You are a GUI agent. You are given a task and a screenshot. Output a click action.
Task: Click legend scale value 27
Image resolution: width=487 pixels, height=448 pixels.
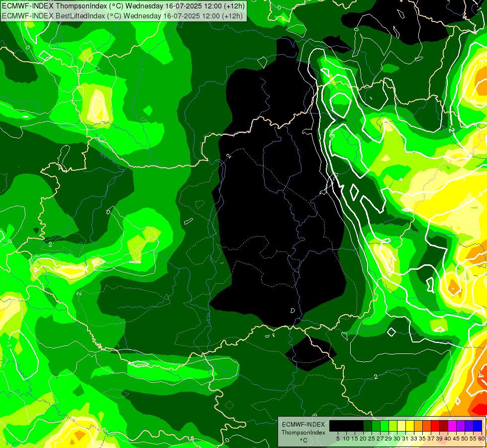click(x=381, y=439)
